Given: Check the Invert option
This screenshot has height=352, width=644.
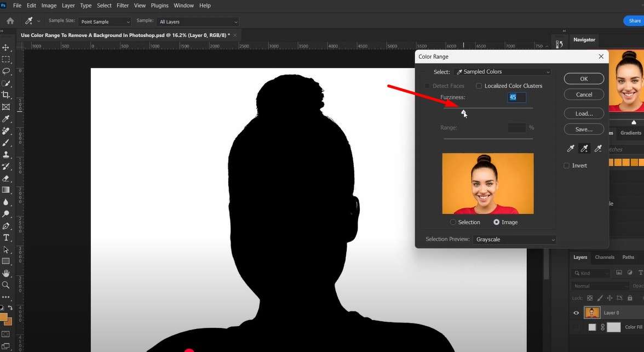Looking at the screenshot, I should pyautogui.click(x=567, y=166).
